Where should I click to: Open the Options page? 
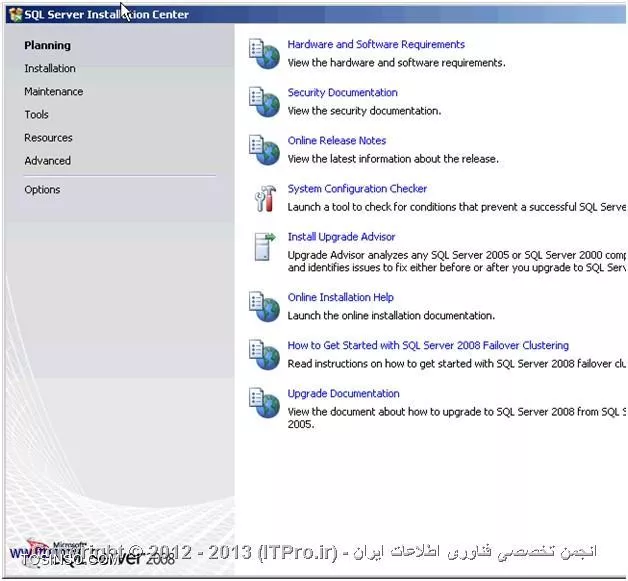pyautogui.click(x=42, y=189)
